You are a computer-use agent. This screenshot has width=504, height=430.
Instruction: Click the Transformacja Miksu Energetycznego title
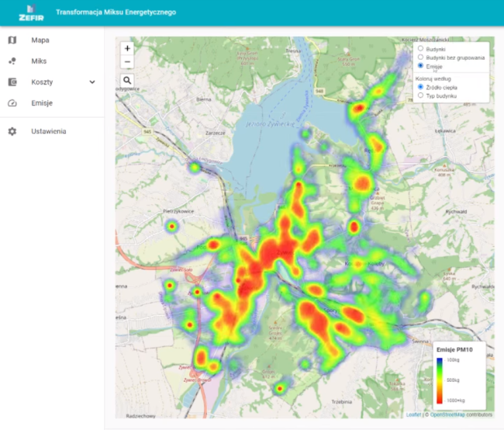click(x=116, y=12)
